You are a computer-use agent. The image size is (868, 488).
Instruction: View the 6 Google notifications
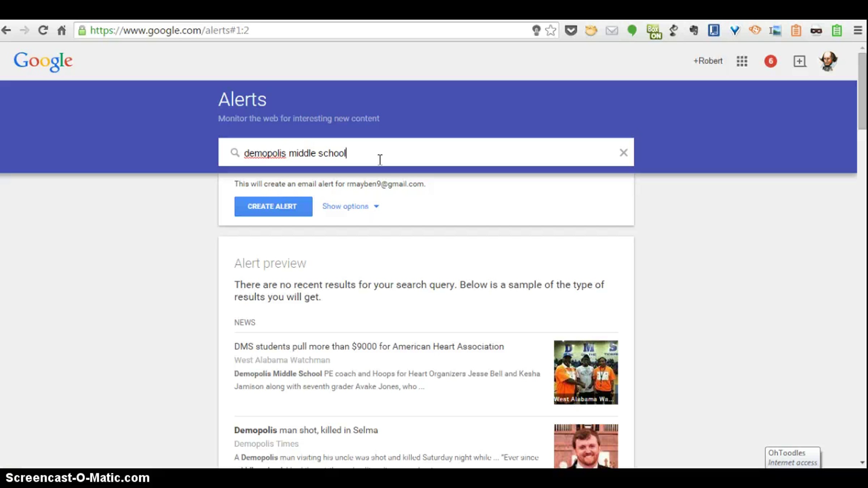[x=770, y=61]
